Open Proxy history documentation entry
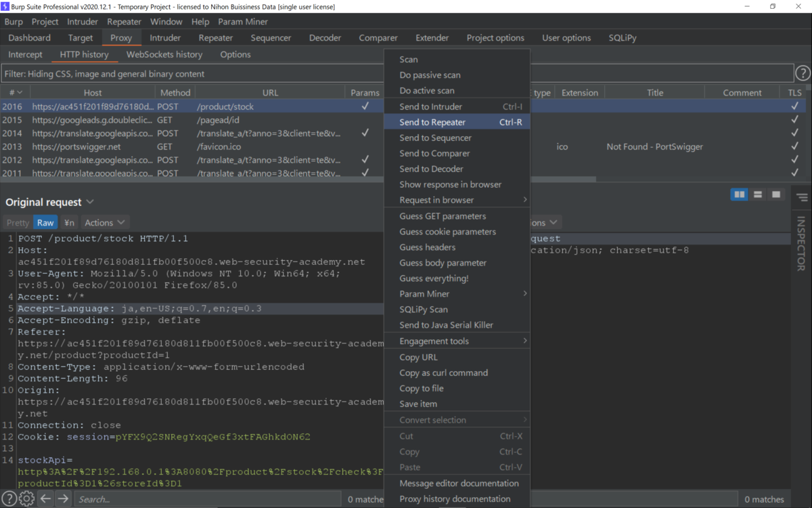Image resolution: width=812 pixels, height=508 pixels. (457, 499)
